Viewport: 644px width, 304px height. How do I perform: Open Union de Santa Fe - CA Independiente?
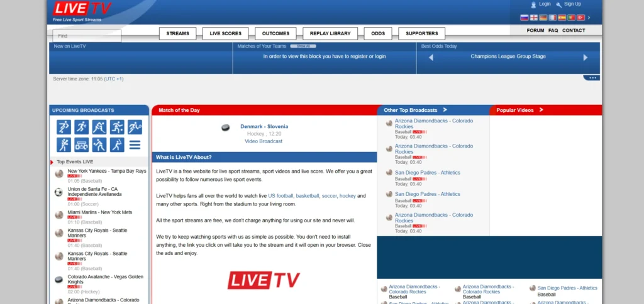[x=94, y=192]
